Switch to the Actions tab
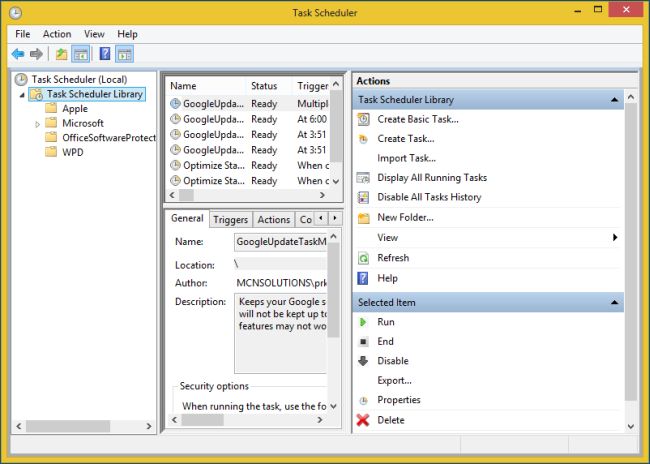Viewport: 650px width, 464px height. click(x=274, y=220)
